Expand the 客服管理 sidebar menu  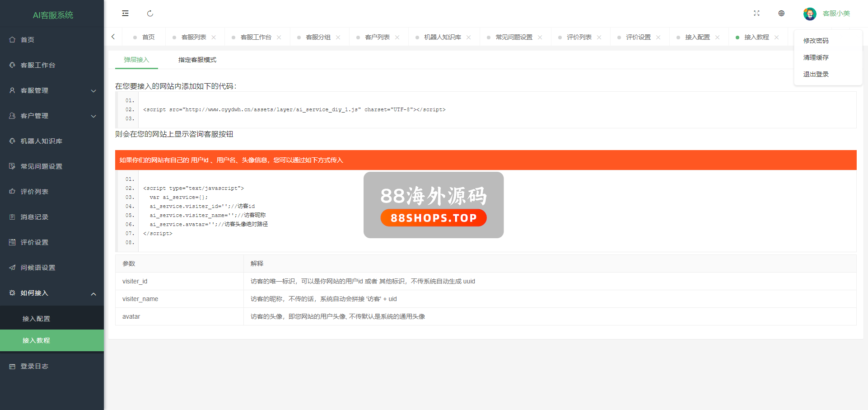[x=52, y=90]
